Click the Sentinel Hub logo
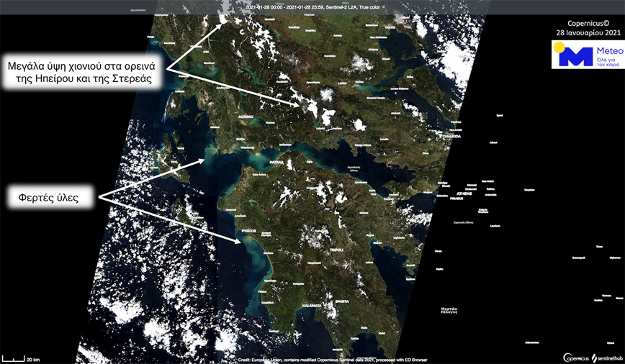This screenshot has height=364, width=625. (x=606, y=358)
